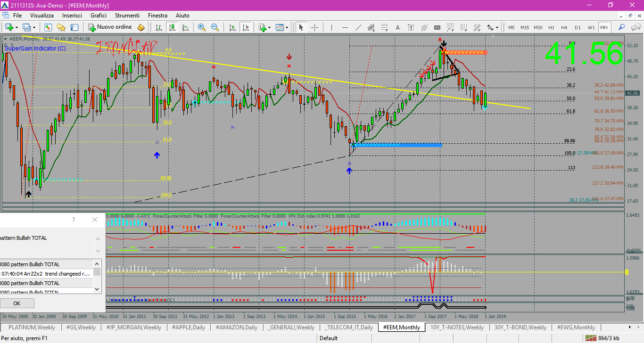The width and height of the screenshot is (644, 343).
Task: Open the Finestra menu
Action: [157, 16]
